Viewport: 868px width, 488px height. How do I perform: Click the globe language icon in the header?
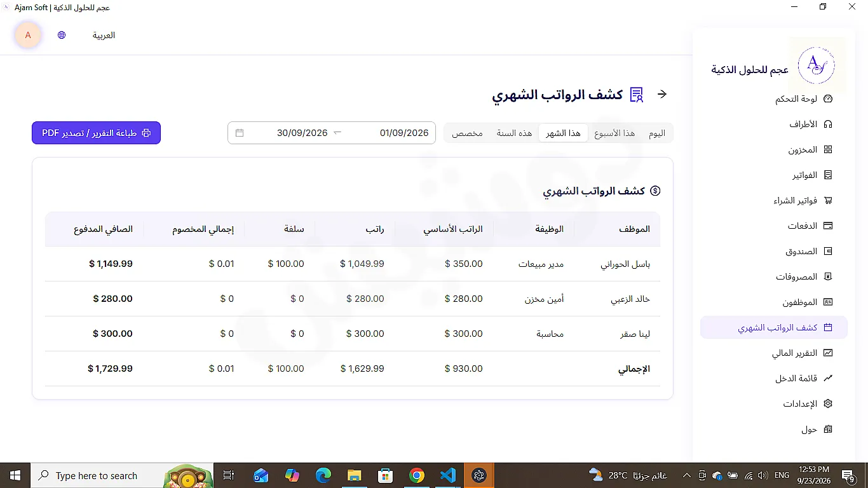(62, 36)
